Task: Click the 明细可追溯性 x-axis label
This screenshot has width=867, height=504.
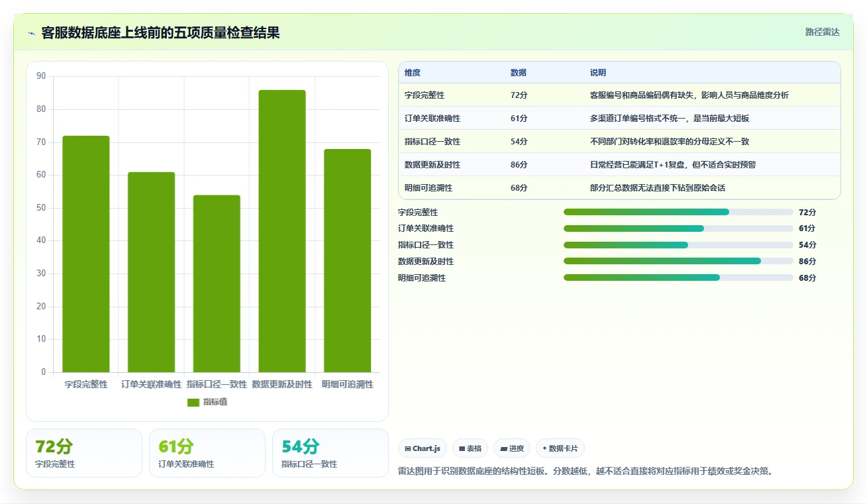Action: (x=348, y=384)
